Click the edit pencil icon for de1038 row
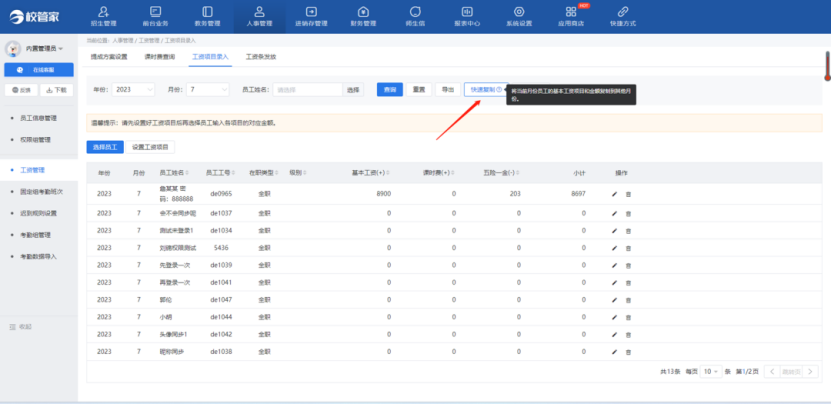Viewport: 831px width, 404px height. [615, 352]
